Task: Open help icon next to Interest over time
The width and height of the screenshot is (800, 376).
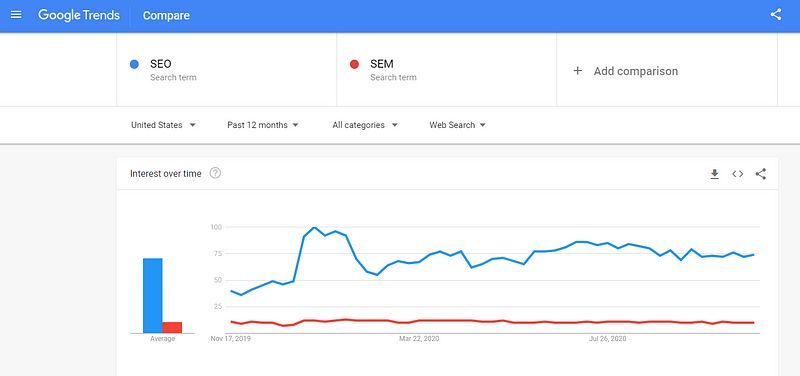Action: 215,173
